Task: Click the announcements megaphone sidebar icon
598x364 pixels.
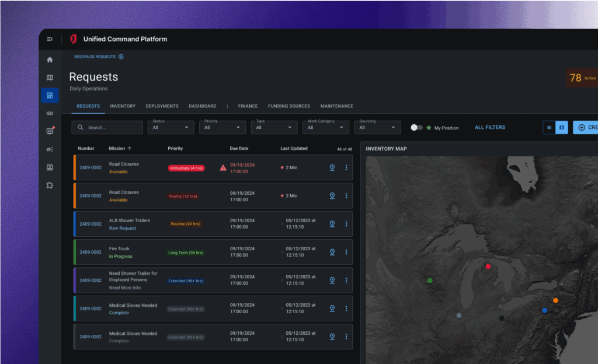Action: 50,149
